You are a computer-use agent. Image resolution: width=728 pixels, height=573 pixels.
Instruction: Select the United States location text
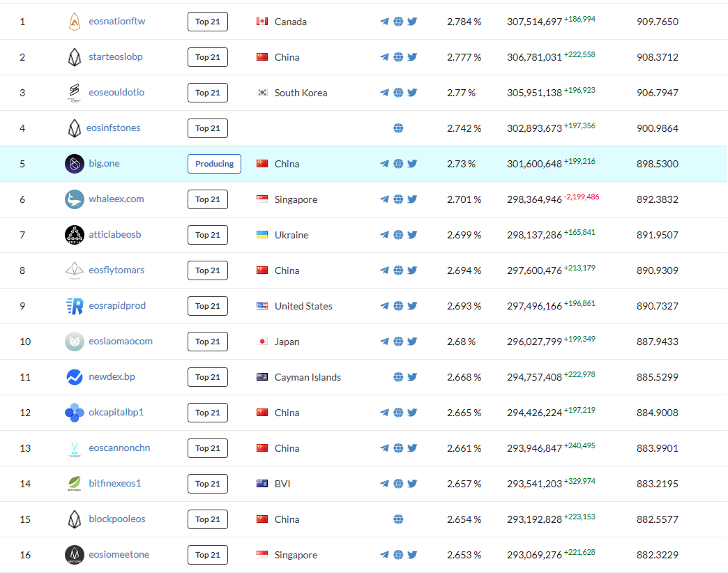(303, 306)
